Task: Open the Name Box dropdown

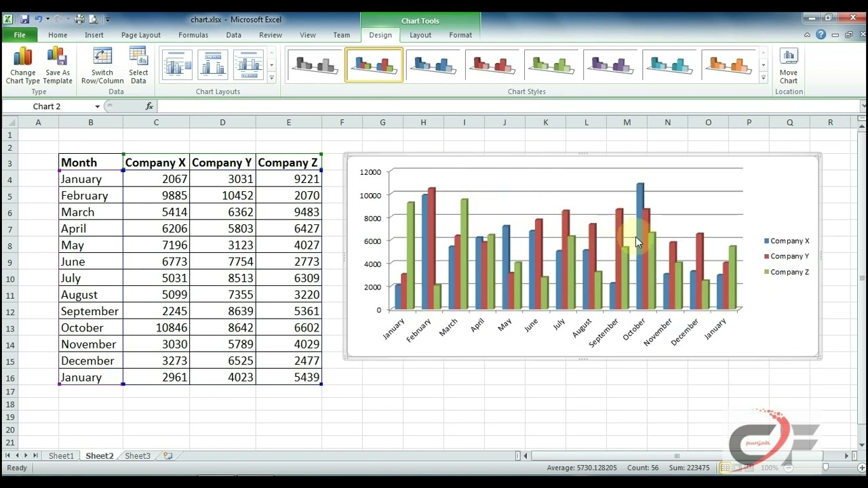Action: 98,106
